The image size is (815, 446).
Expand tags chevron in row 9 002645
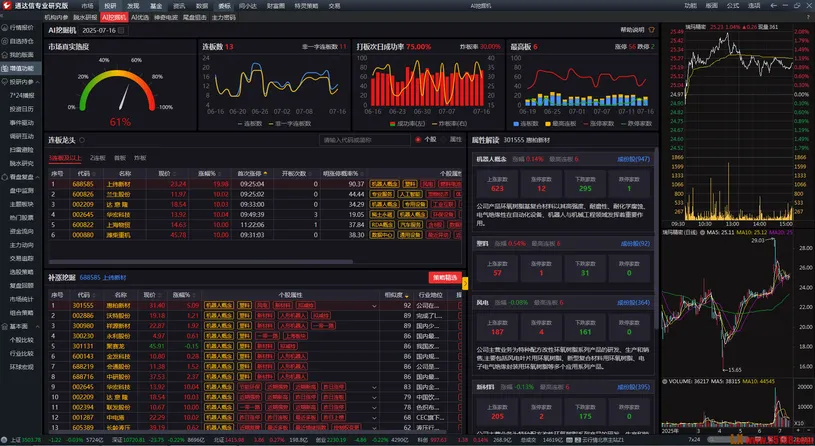pos(374,387)
